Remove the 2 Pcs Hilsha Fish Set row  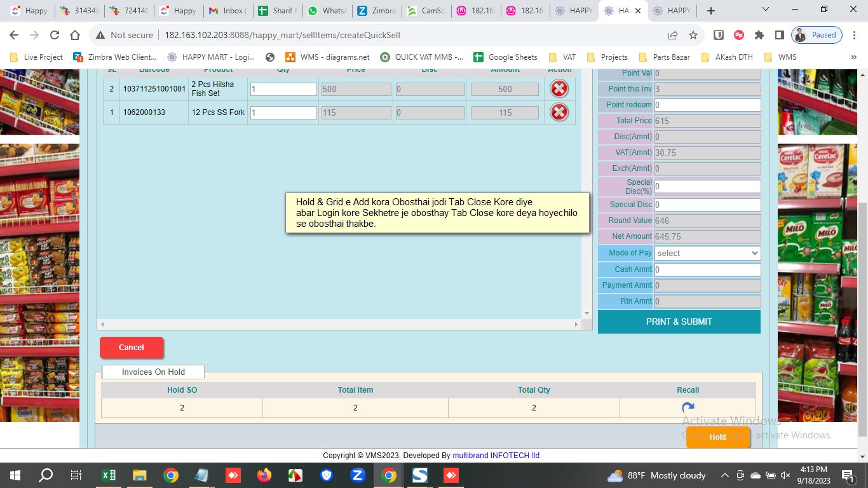(559, 89)
